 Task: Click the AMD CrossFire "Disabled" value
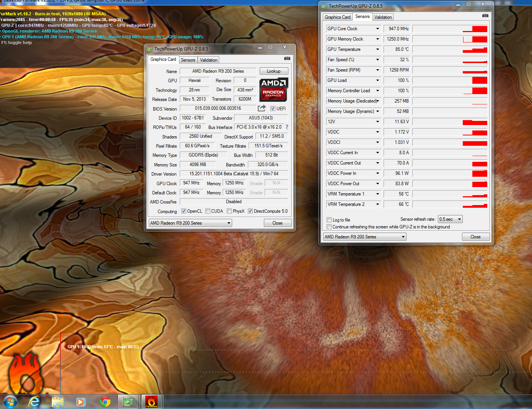coord(234,202)
